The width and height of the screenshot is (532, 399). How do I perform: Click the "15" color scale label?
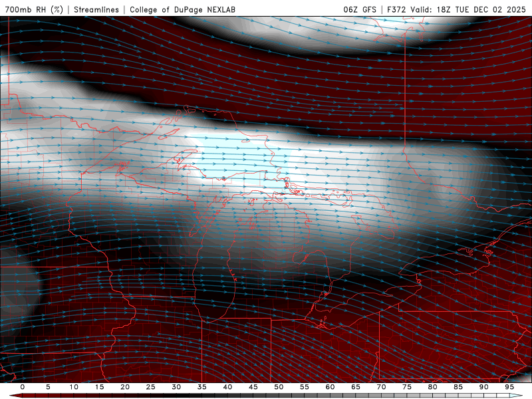(99, 387)
